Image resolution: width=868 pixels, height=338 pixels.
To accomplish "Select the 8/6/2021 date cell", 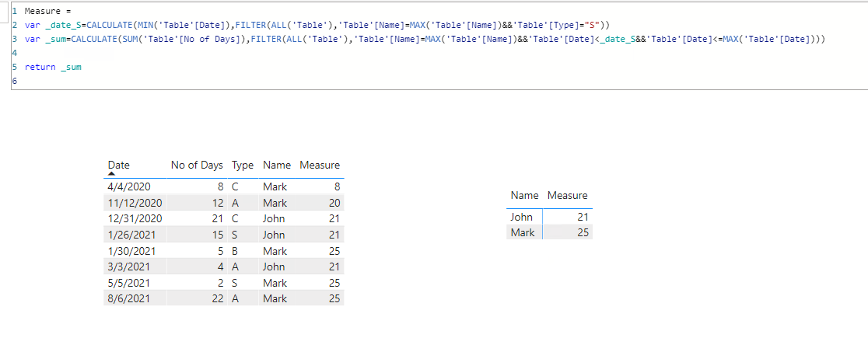I will click(129, 298).
